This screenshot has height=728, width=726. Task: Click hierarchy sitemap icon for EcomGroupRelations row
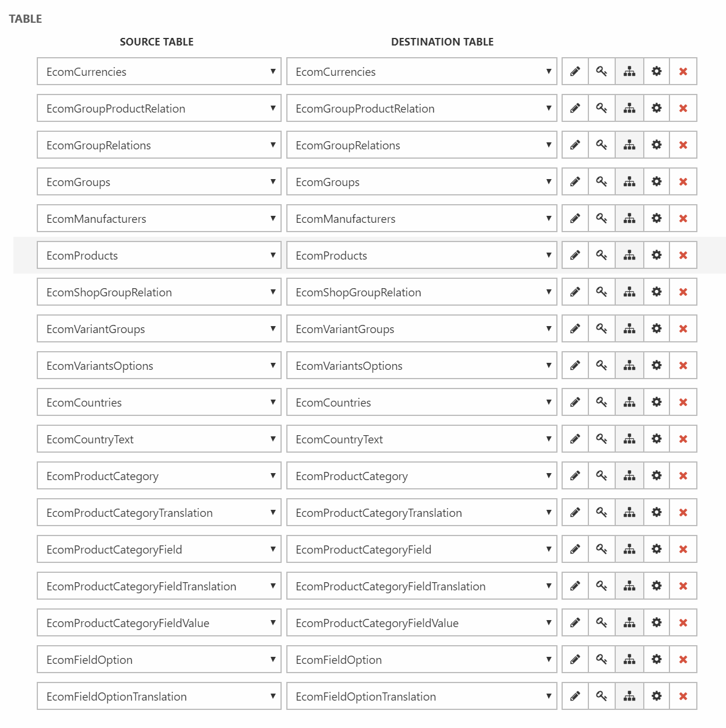629,145
